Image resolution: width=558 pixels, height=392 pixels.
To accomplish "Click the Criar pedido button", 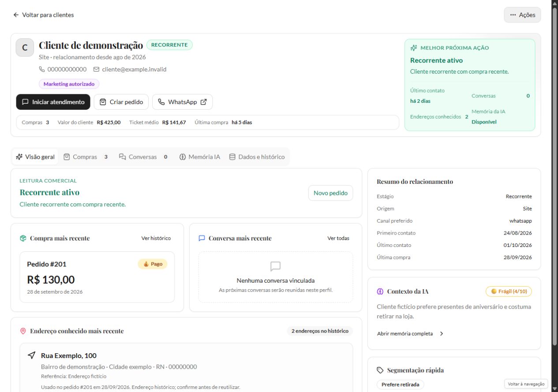I will tap(121, 102).
